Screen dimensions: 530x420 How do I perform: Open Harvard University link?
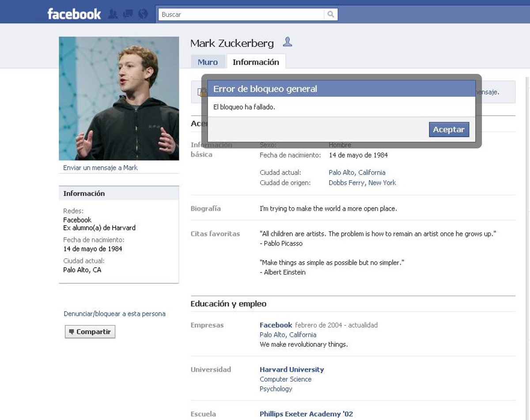291,370
